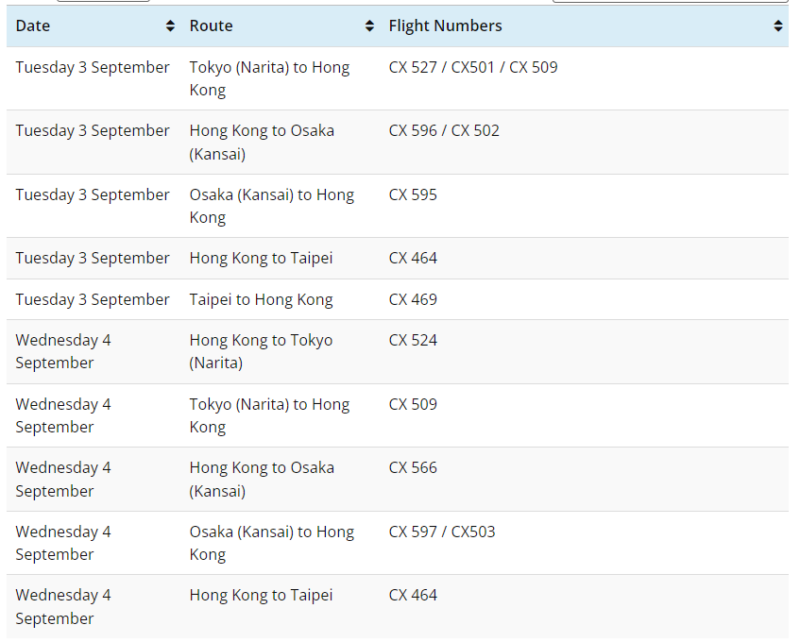
Task: Click Wednesday's Hong Kong to Taipei route
Action: click(261, 596)
